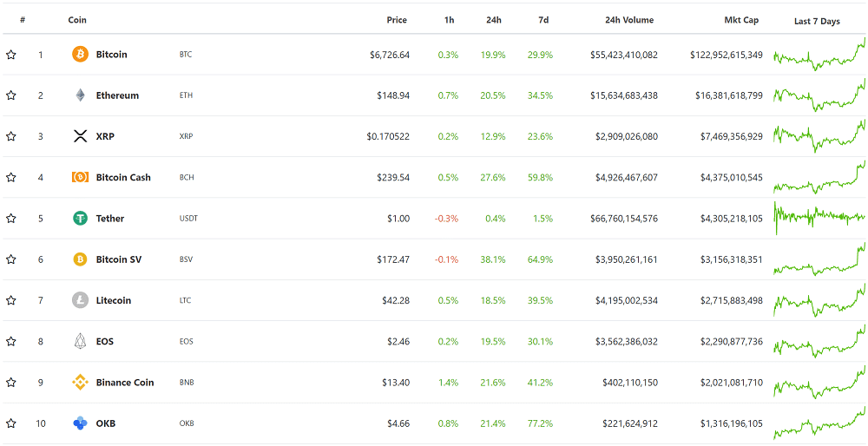Image resolution: width=868 pixels, height=446 pixels.
Task: Favorite Bitcoin with its star icon
Action: 10,55
